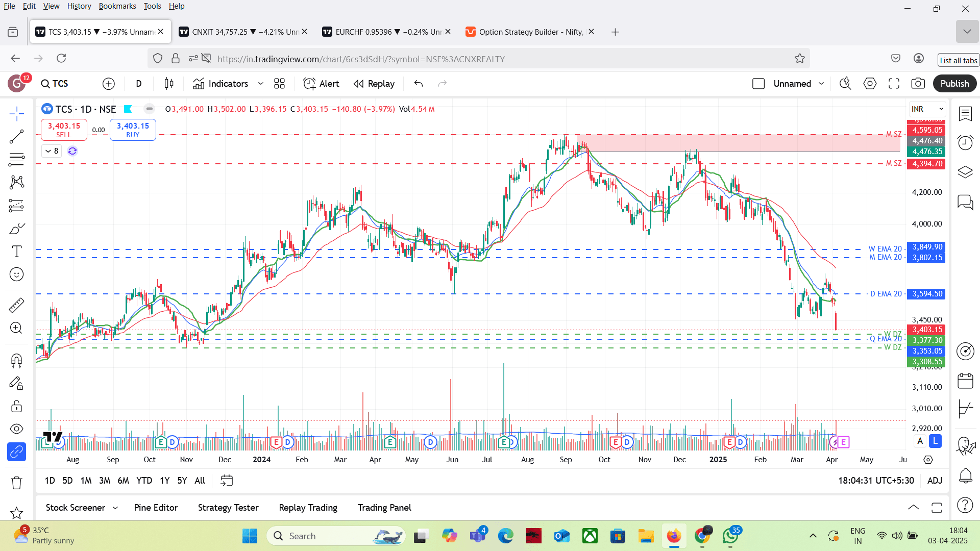This screenshot has width=980, height=551.
Task: Open the chart patterns tool
Action: [x=16, y=182]
